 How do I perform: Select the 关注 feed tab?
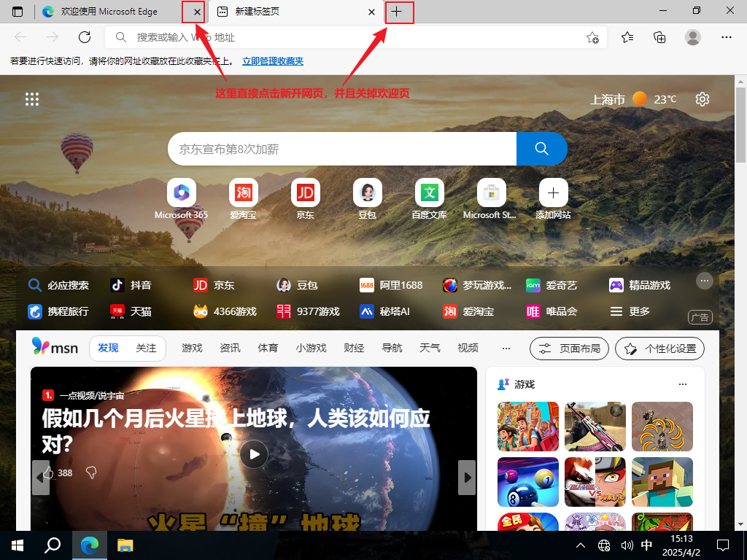[x=146, y=348]
